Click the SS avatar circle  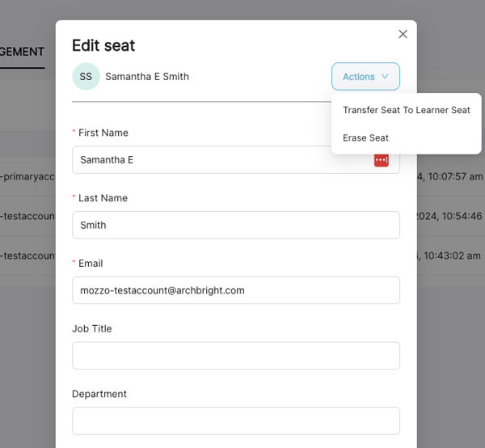86,77
